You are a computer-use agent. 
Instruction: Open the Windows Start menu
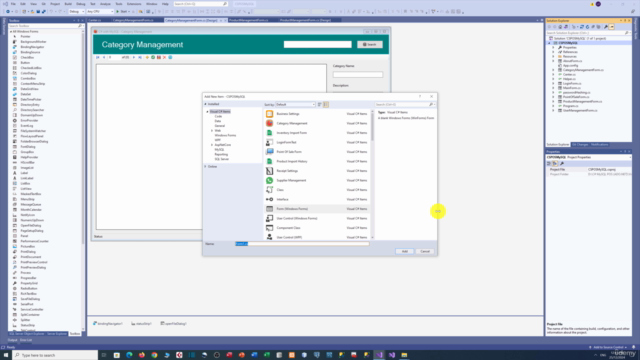pyautogui.click(x=6, y=355)
